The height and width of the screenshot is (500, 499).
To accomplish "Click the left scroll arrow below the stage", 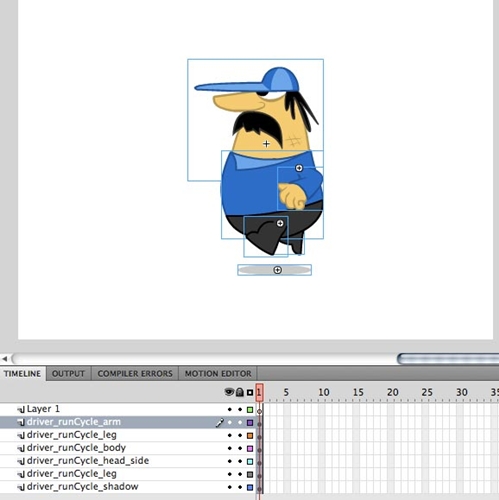I will 5,359.
